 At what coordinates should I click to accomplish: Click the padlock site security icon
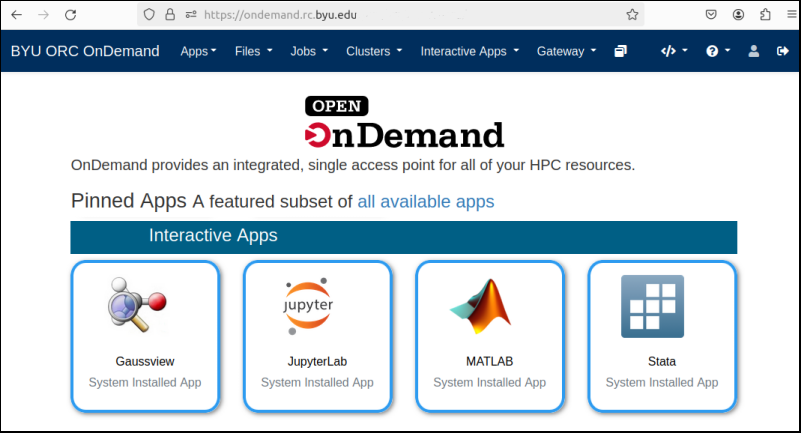[x=170, y=14]
